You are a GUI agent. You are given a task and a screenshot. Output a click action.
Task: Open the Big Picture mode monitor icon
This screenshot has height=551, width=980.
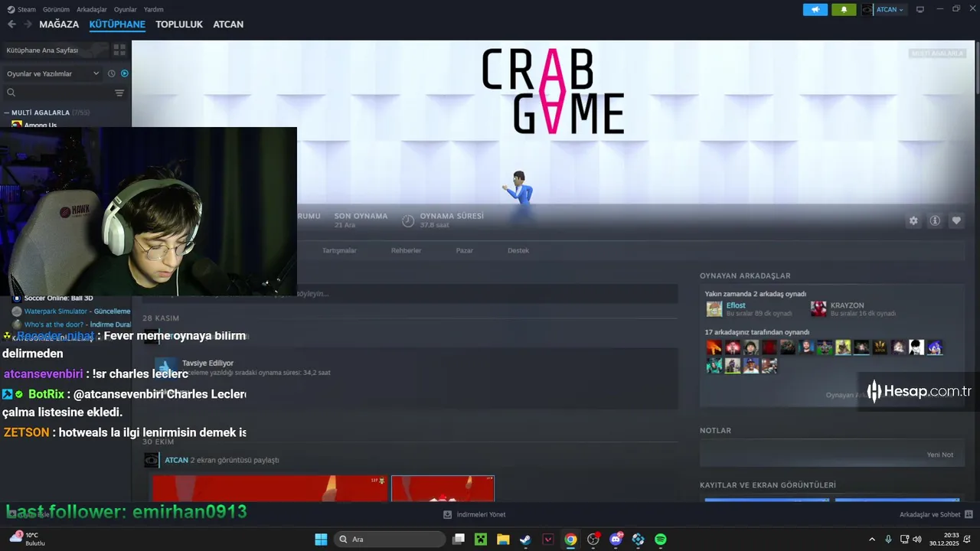(x=920, y=9)
